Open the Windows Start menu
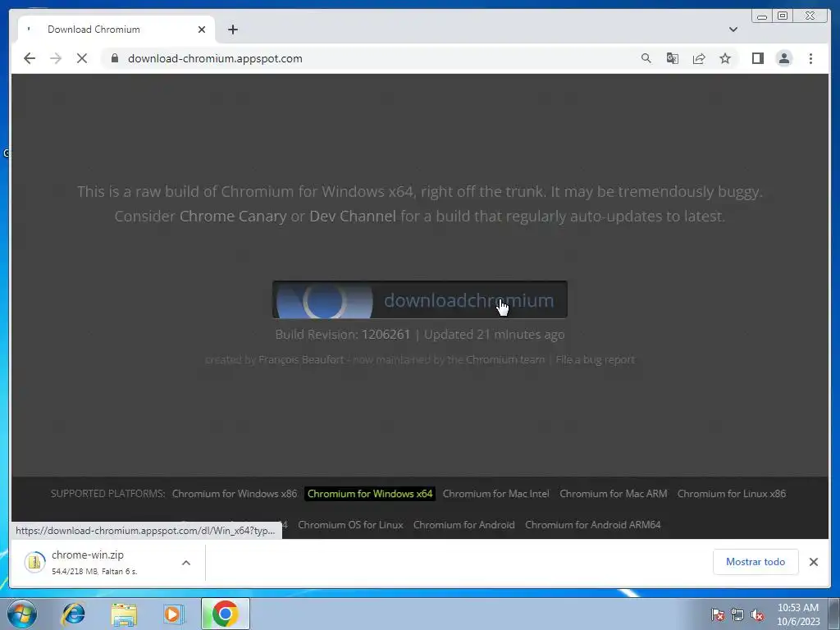The height and width of the screenshot is (630, 840). pyautogui.click(x=22, y=614)
